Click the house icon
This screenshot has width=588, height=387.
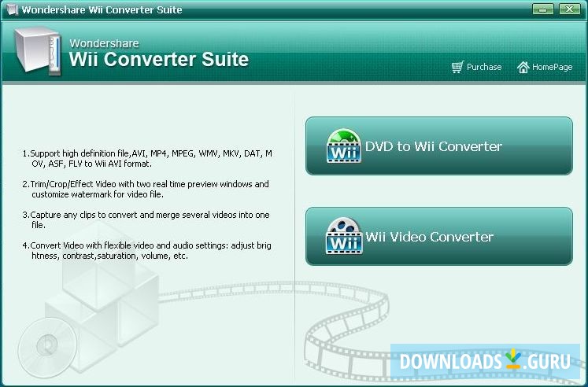[523, 67]
